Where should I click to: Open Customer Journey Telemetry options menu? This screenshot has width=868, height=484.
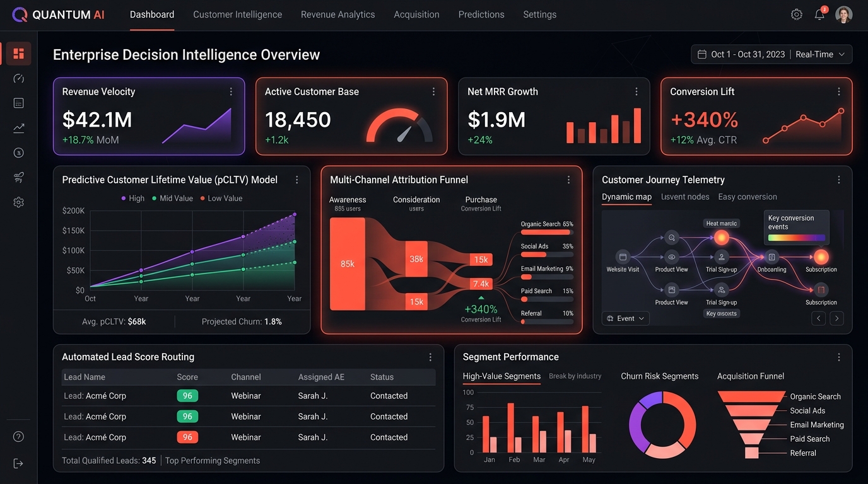click(838, 180)
